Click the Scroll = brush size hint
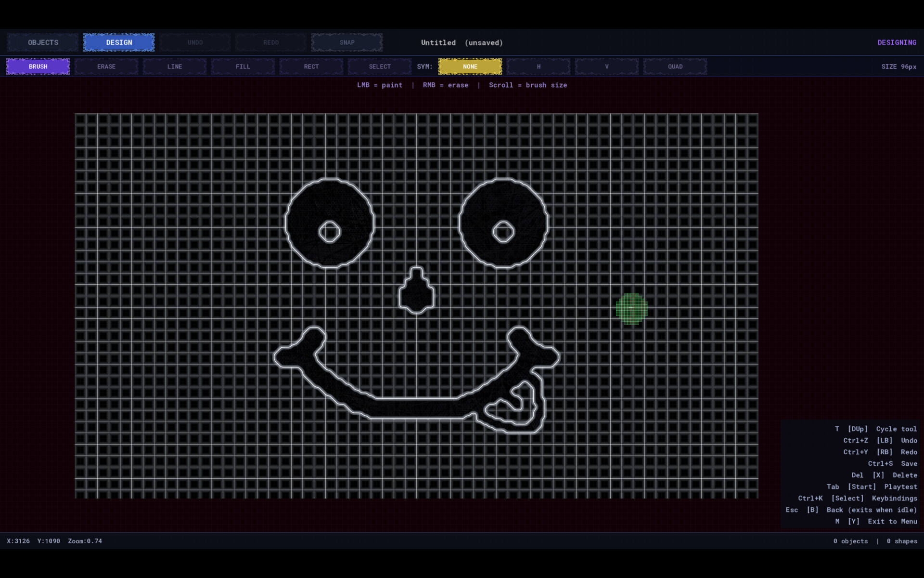Image resolution: width=924 pixels, height=578 pixels. click(x=528, y=85)
